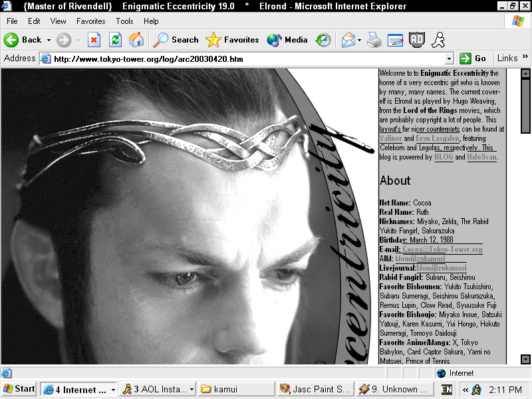Click the Edit page toolbar icon
Viewport: 532px width, 399px height.
click(395, 40)
